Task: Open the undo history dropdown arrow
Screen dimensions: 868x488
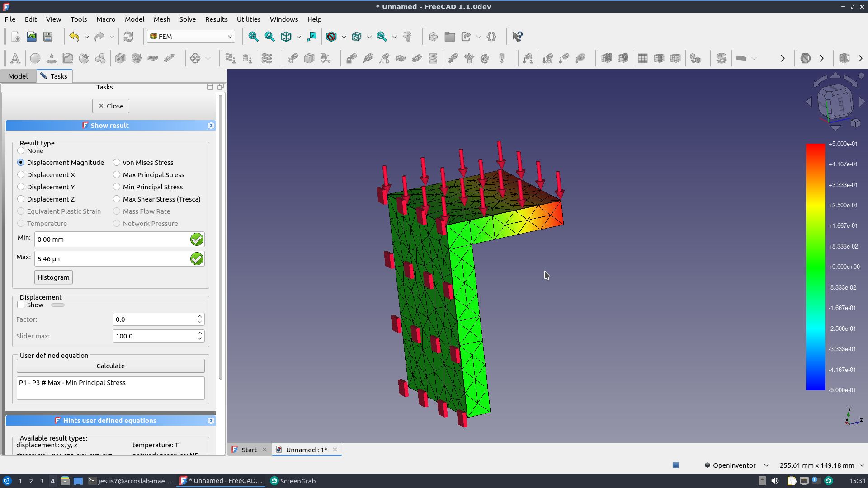Action: pyautogui.click(x=86, y=37)
